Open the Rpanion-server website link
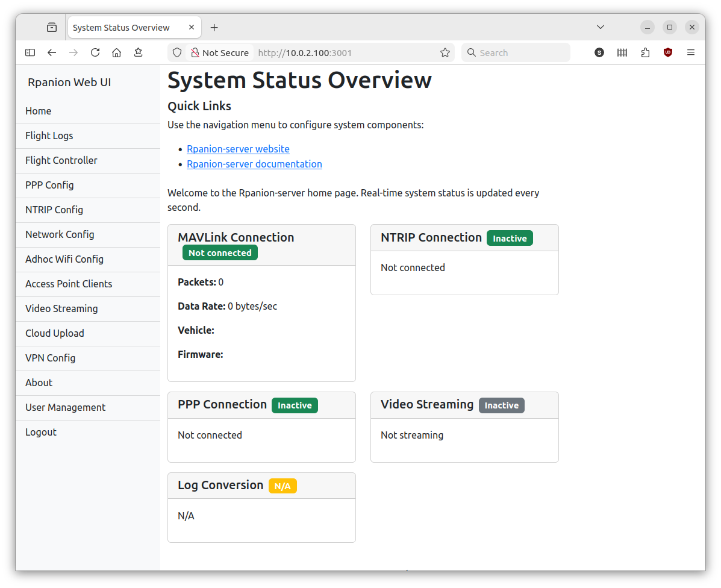721x588 pixels. (238, 149)
